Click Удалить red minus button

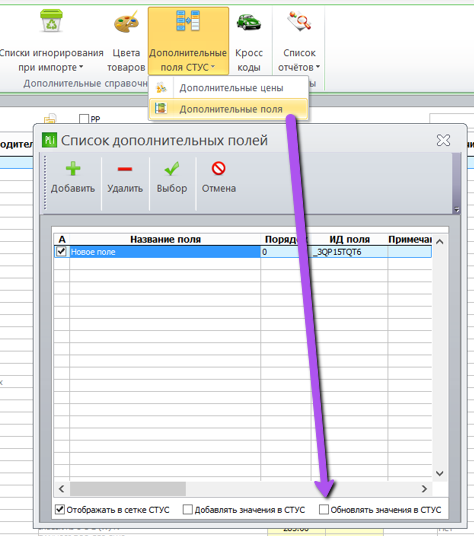tap(125, 178)
